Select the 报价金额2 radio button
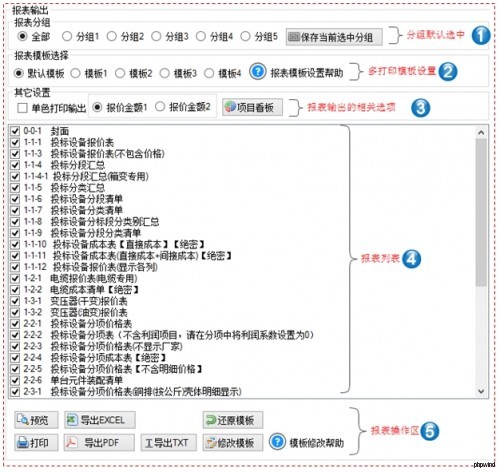The image size is (500, 472). [160, 106]
